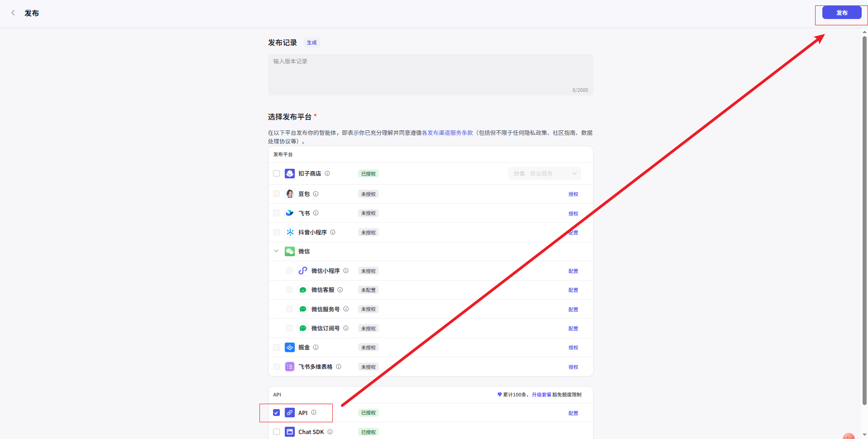Image resolution: width=868 pixels, height=439 pixels.
Task: Click the 输入版本记录 text area
Action: [x=430, y=75]
